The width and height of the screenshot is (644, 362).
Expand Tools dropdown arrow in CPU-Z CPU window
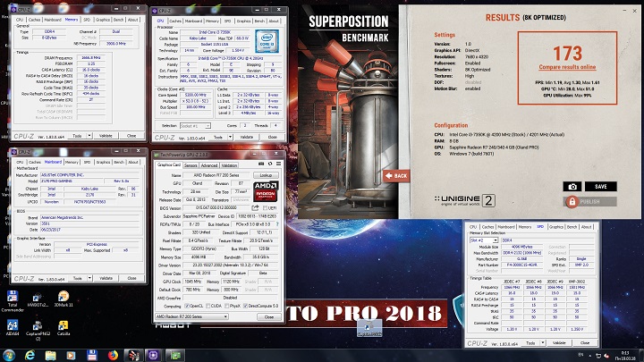[230, 137]
